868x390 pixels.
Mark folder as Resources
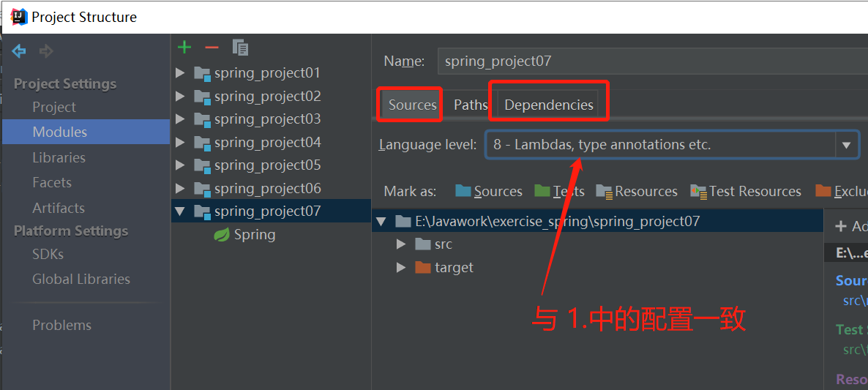(637, 192)
